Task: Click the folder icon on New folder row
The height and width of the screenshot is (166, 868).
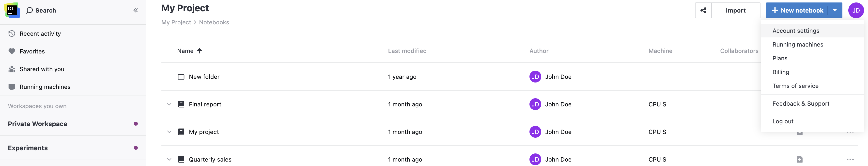Action: tap(181, 77)
